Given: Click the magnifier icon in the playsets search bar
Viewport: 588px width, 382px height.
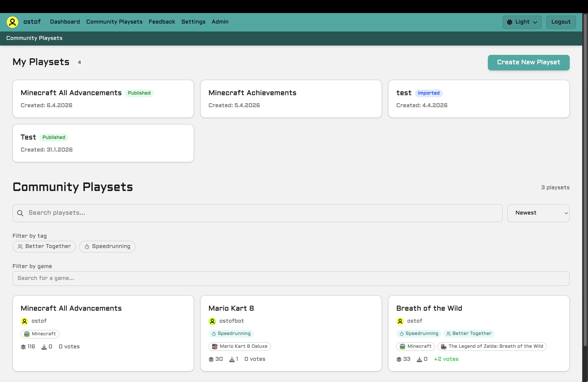Looking at the screenshot, I should coord(20,213).
